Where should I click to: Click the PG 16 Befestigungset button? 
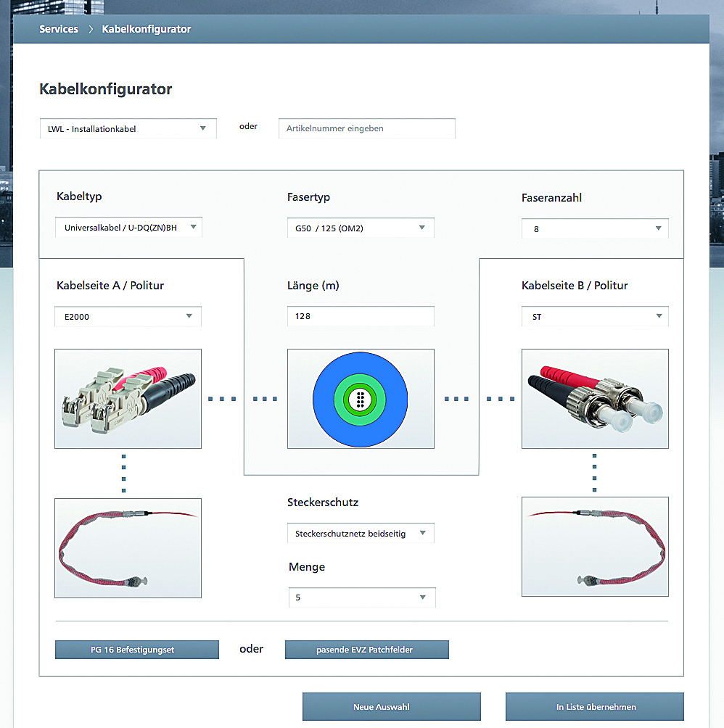(x=137, y=650)
